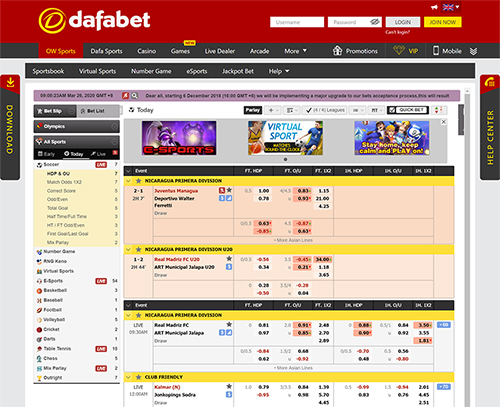Image resolution: width=500 pixels, height=407 pixels.
Task: Select the Today filter tab
Action: click(x=74, y=154)
